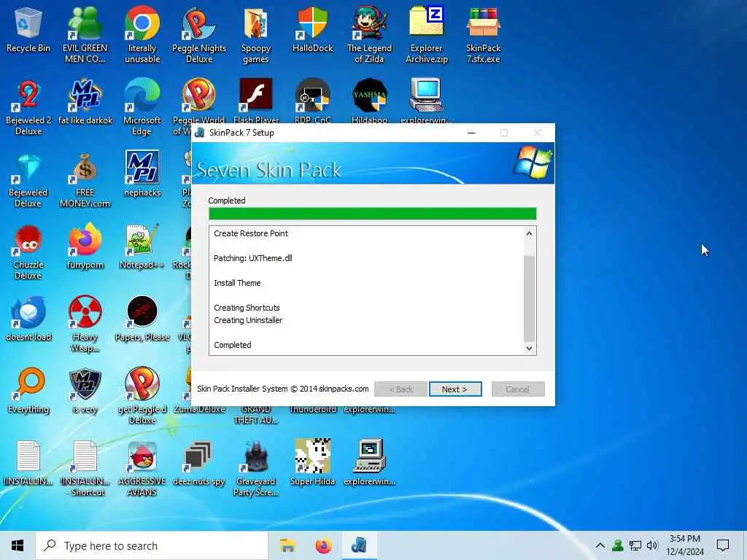Open the Spoopy games folder icon

[256, 36]
